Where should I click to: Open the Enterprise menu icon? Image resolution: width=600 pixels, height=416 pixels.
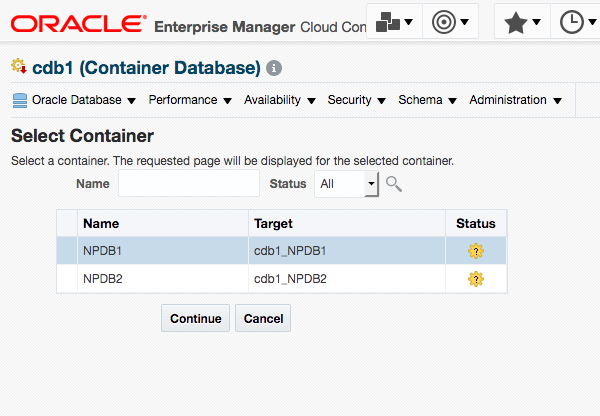[x=395, y=21]
